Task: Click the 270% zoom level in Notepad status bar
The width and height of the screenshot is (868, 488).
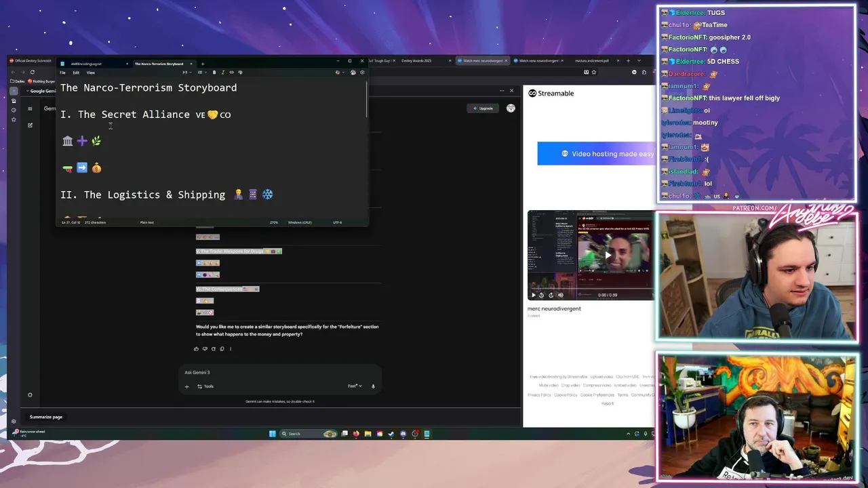Action: [x=274, y=222]
